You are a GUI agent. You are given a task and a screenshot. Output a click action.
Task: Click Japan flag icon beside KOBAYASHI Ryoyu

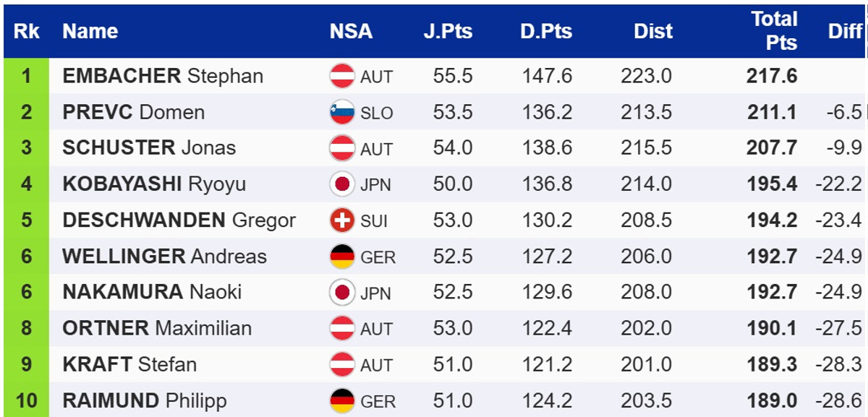click(342, 184)
